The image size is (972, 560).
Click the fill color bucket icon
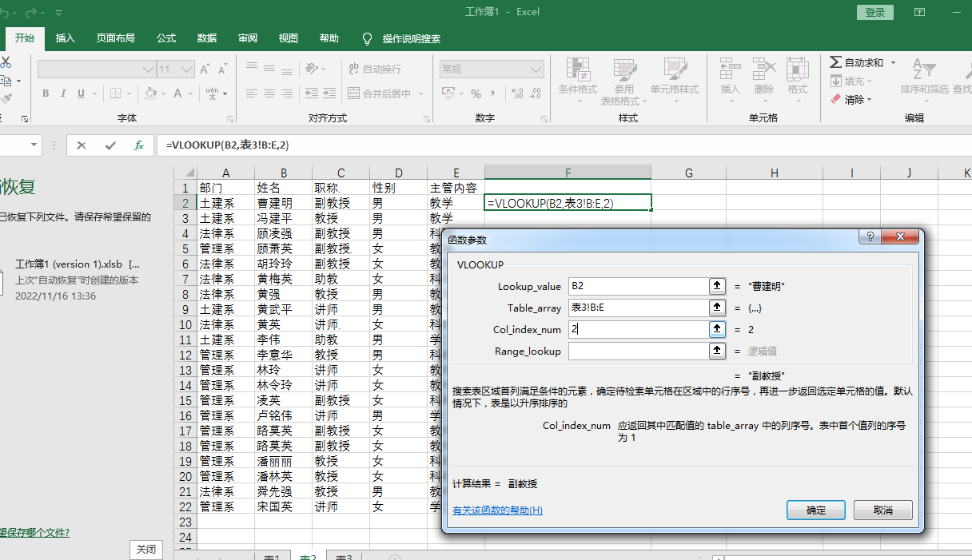[149, 93]
